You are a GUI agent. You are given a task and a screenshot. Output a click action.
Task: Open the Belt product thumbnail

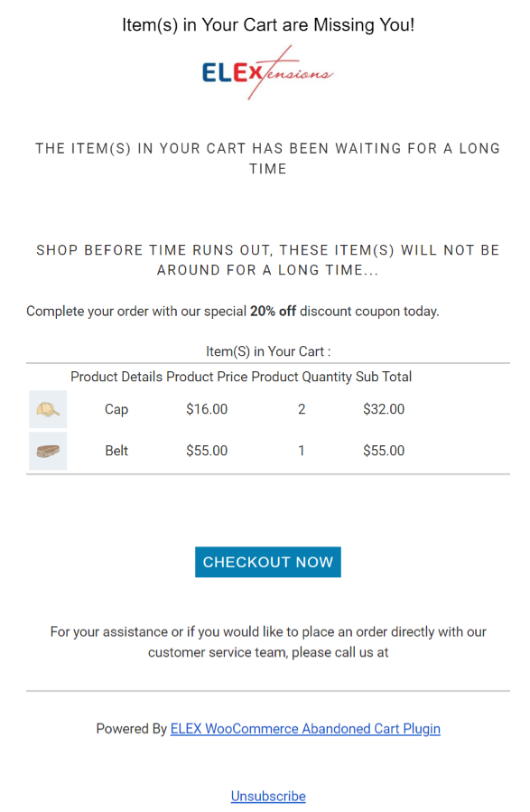pos(48,451)
